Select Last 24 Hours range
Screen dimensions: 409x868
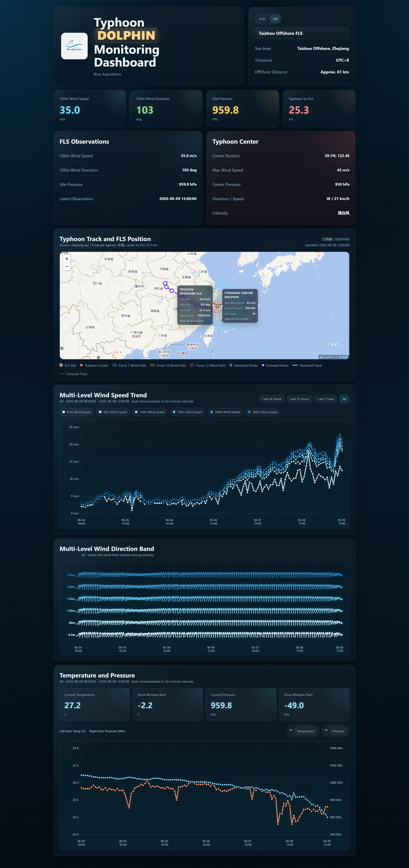(272, 399)
